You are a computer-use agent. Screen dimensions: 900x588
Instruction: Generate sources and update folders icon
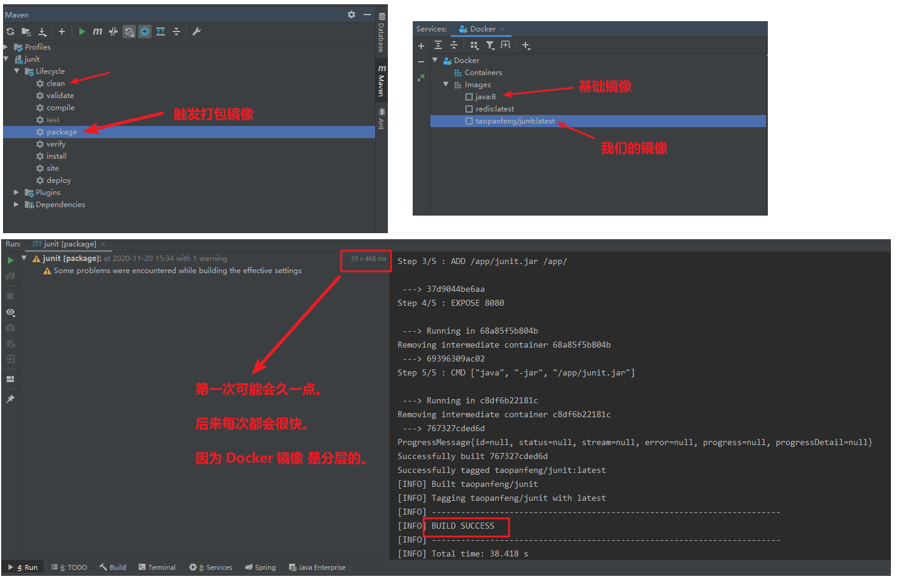[26, 31]
